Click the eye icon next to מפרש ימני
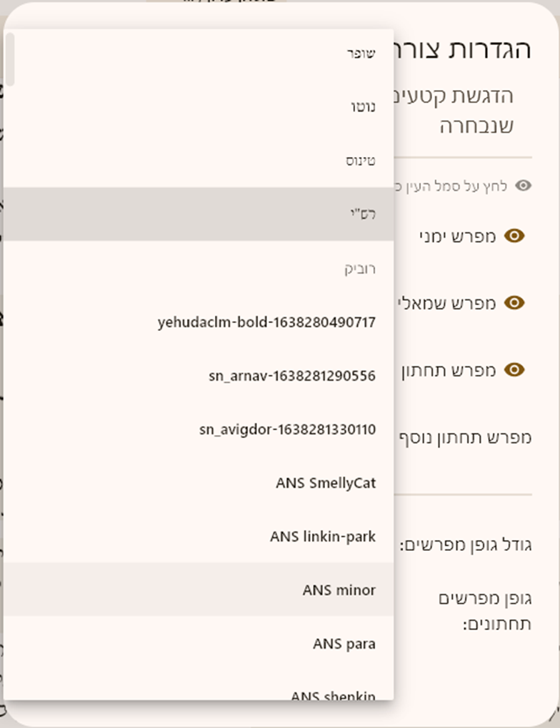560x728 pixels. 516,236
